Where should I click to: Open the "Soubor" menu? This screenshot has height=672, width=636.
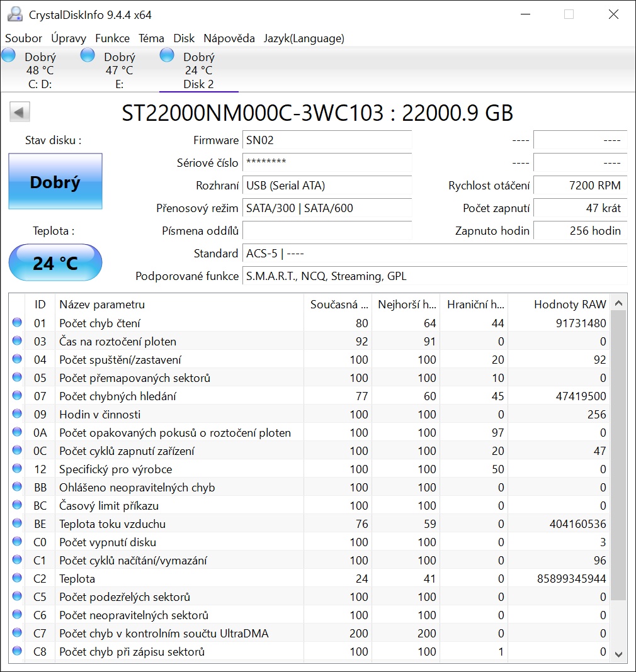point(23,38)
